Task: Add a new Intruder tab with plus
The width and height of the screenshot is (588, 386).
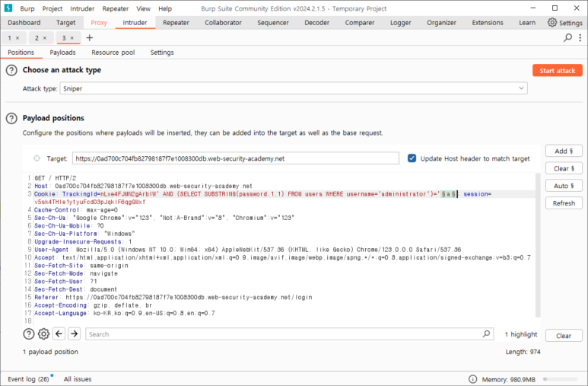Action: coord(89,37)
